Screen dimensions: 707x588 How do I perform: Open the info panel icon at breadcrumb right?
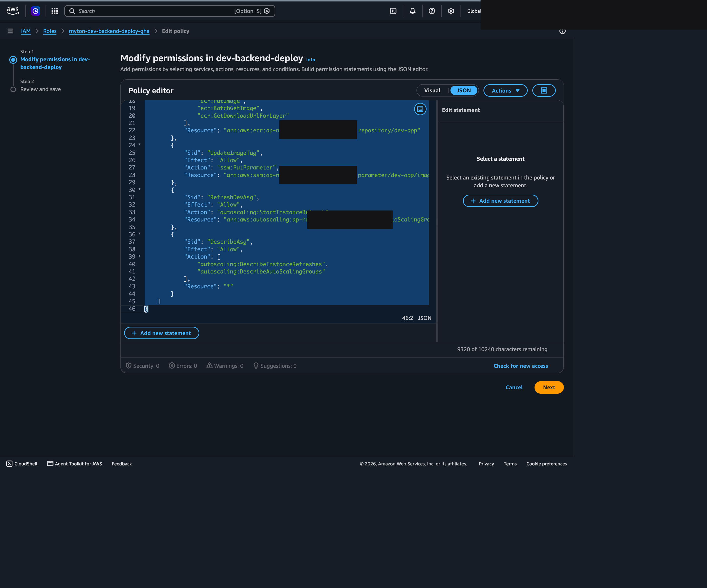pyautogui.click(x=562, y=31)
